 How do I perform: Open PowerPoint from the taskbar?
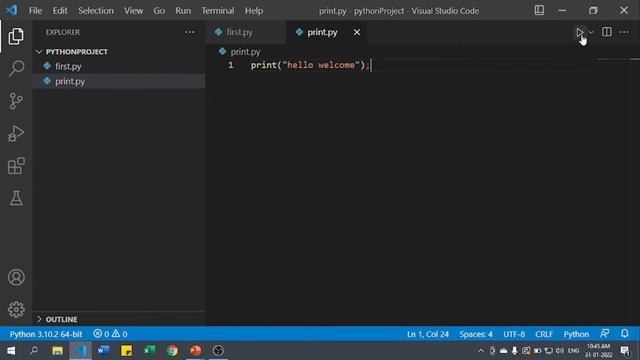tap(196, 351)
